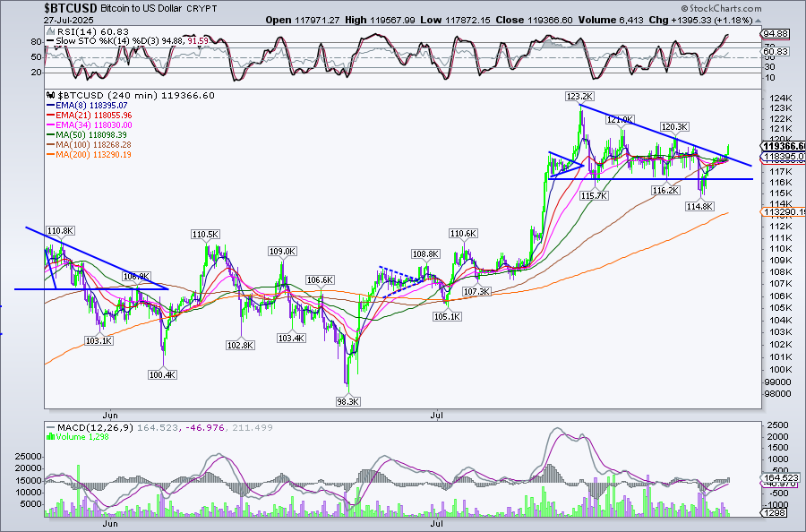Screen dimensions: 806x532
Task: Click the 103.1K low label
Action: click(x=99, y=341)
